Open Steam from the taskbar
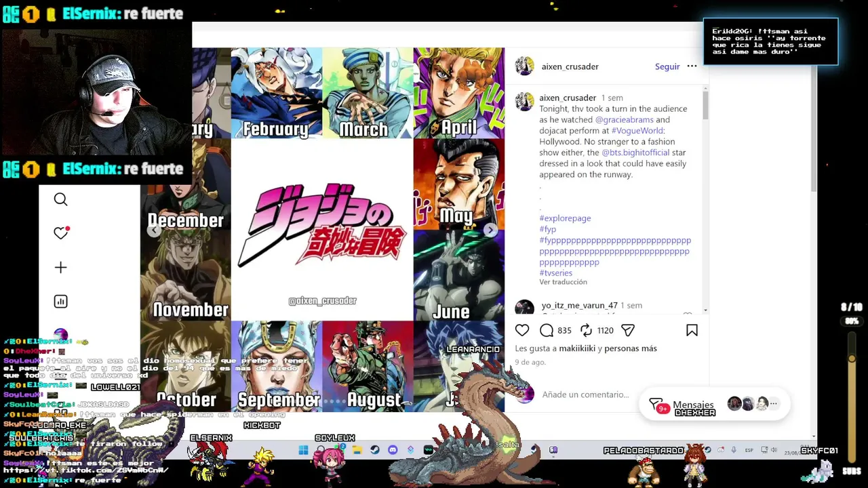 [x=374, y=450]
